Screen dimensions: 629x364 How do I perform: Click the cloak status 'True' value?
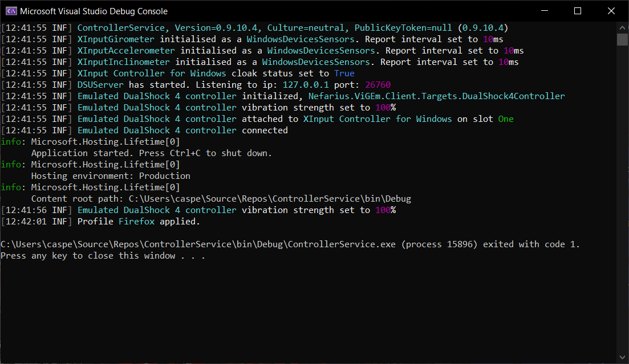click(x=344, y=73)
